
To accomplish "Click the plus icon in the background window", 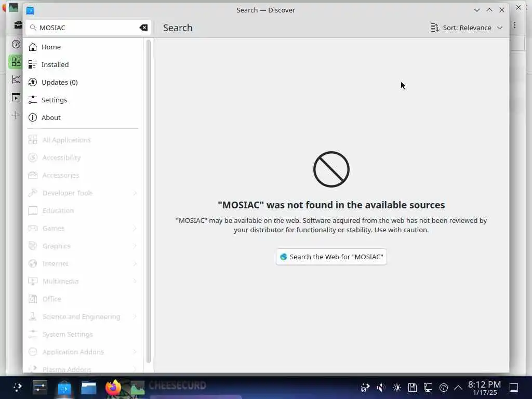I will pos(16,115).
